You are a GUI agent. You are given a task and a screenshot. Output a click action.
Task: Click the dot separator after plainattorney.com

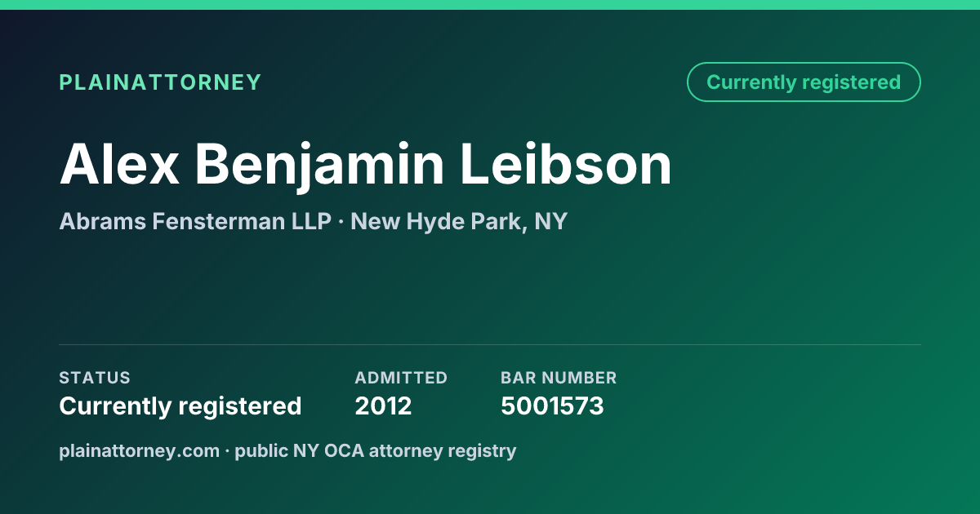tap(227, 451)
